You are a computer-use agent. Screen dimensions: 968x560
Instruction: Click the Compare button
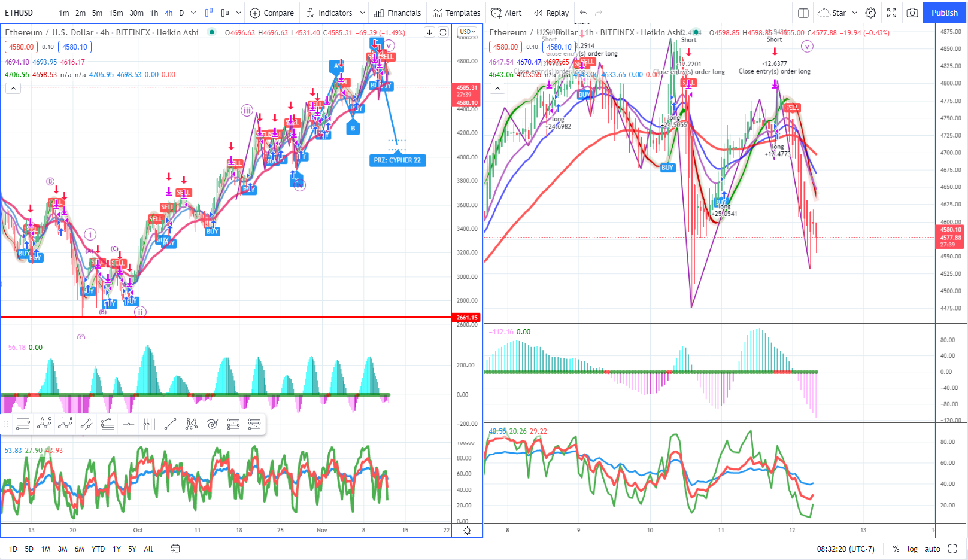click(272, 13)
